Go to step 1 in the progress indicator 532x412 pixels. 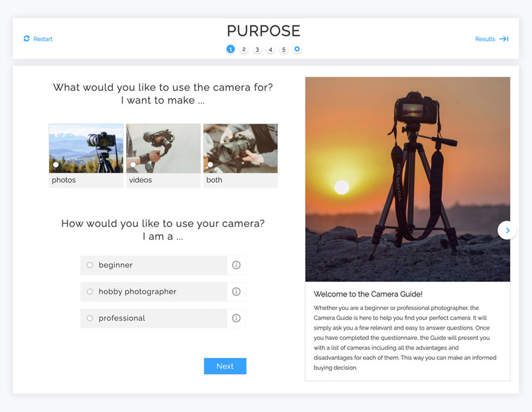(230, 49)
